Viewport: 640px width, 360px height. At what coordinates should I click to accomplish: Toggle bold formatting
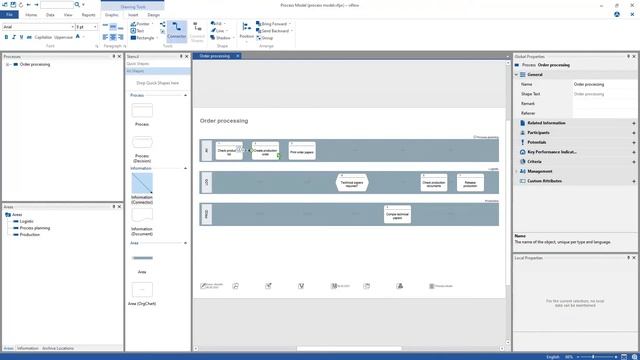(6, 37)
